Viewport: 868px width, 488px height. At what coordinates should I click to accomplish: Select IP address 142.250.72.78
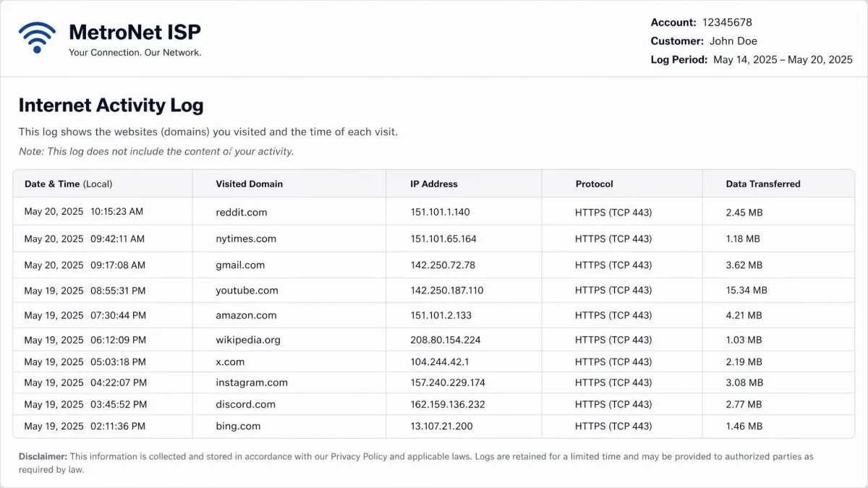[x=443, y=265]
